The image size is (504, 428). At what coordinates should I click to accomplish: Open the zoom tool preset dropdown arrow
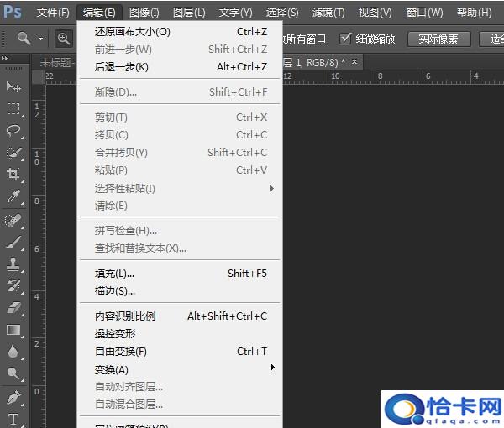click(x=39, y=39)
